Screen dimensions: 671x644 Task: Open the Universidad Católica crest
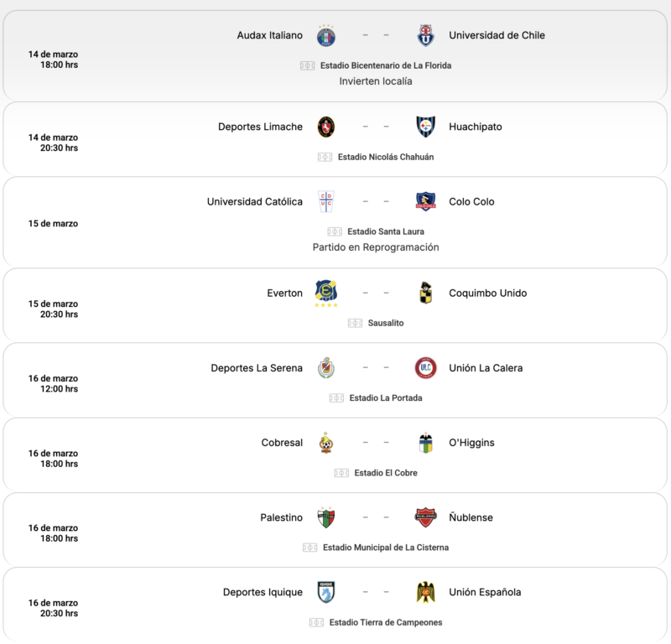(x=325, y=201)
